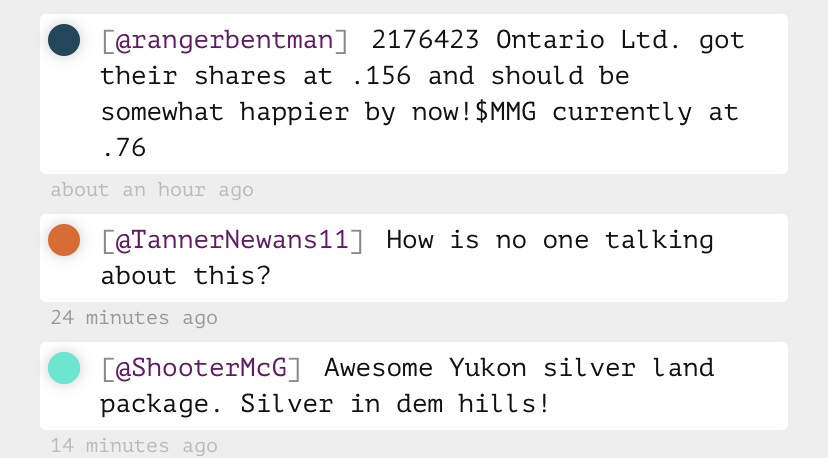Open the @rangerbentman profile link
828x458 pixels.
coord(223,42)
